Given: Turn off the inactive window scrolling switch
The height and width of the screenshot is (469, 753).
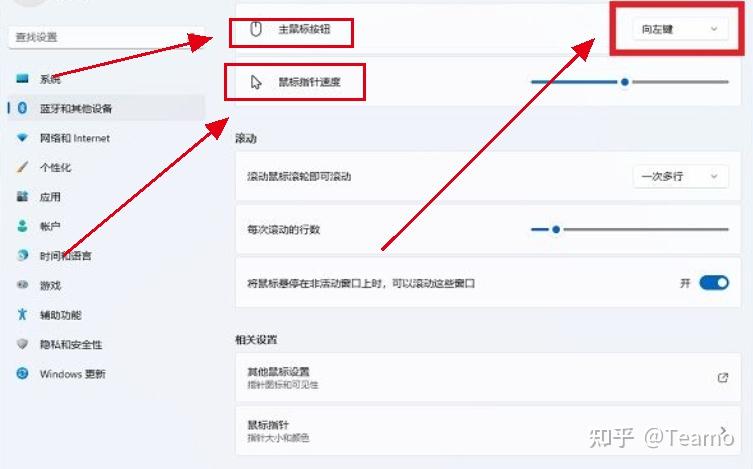Looking at the screenshot, I should click(x=714, y=283).
